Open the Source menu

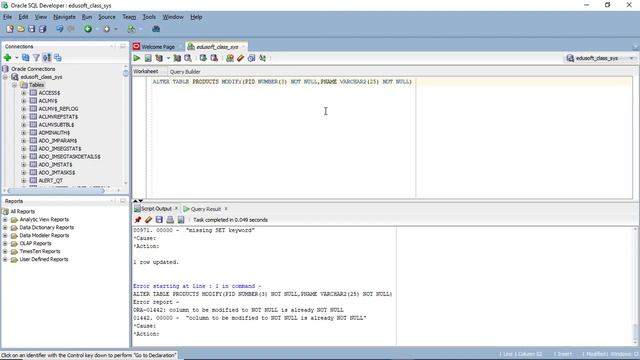tap(107, 17)
